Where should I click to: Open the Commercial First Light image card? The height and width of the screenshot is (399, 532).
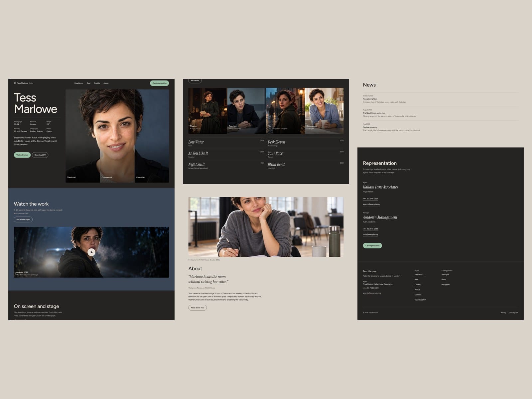click(324, 111)
